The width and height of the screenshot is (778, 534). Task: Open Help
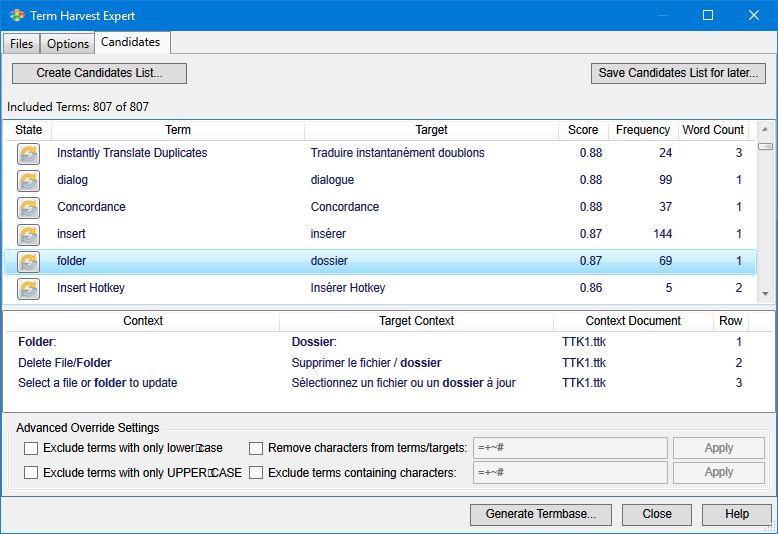[737, 514]
